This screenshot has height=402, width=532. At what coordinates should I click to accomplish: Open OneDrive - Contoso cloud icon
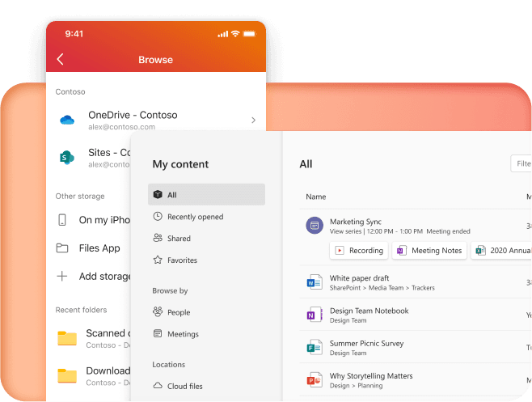point(67,120)
